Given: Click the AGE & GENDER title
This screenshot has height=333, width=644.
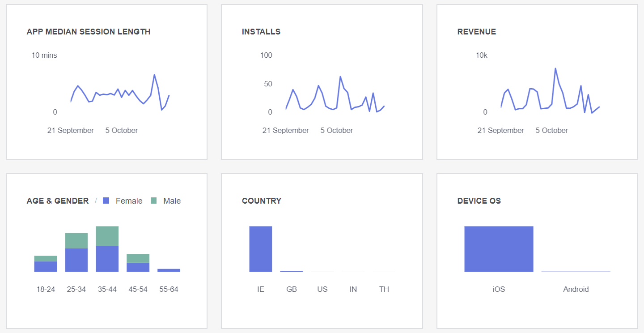Looking at the screenshot, I should click(x=58, y=201).
